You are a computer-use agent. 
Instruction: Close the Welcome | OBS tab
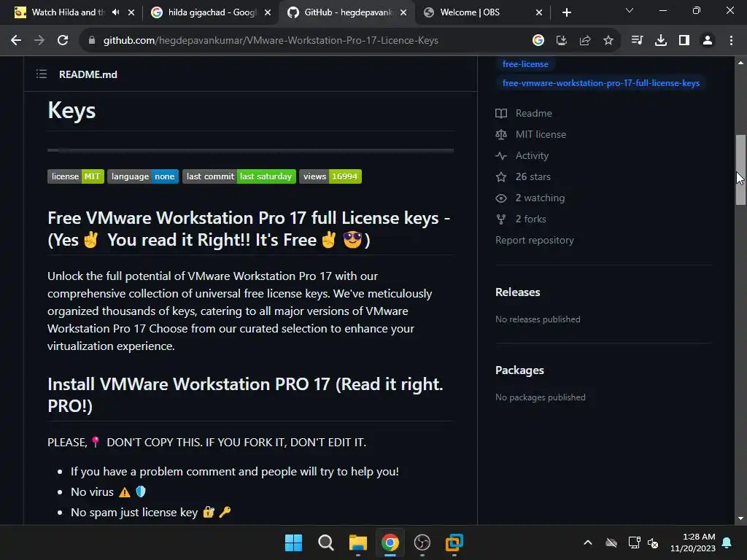click(x=539, y=12)
